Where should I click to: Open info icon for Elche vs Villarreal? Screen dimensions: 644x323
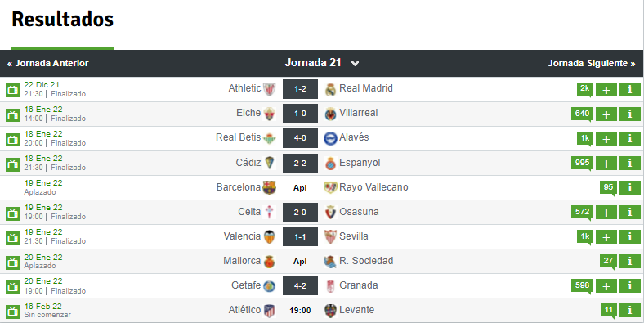pos(629,114)
